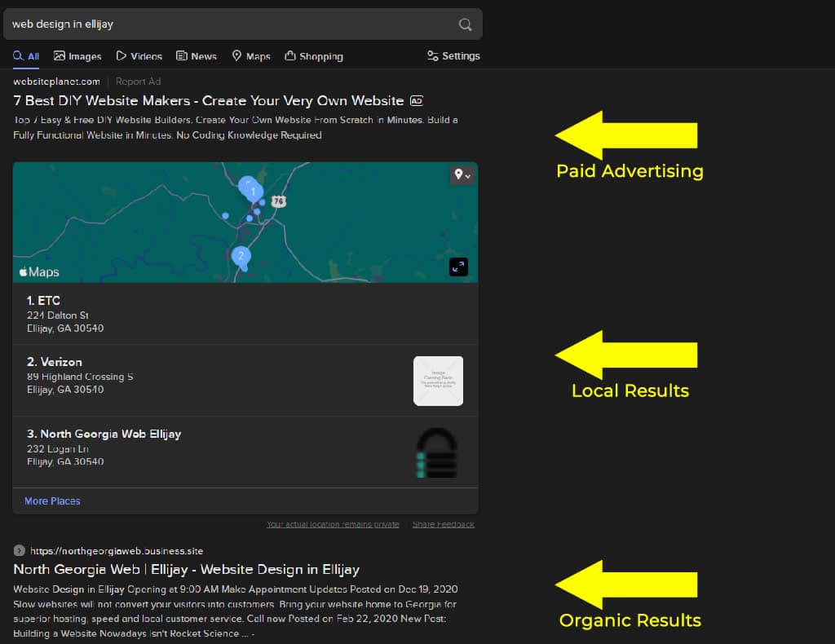Screen dimensions: 835x644
Task: Click the AD badge next to the ad title
Action: 417,100
